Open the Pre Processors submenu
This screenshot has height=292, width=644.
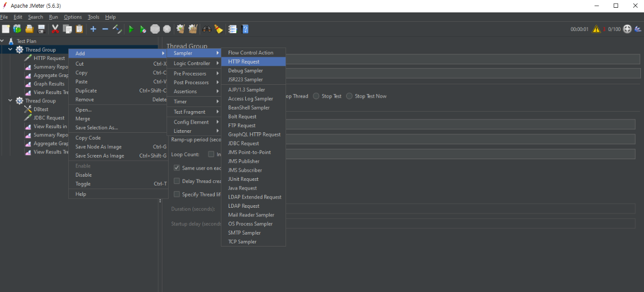(194, 73)
